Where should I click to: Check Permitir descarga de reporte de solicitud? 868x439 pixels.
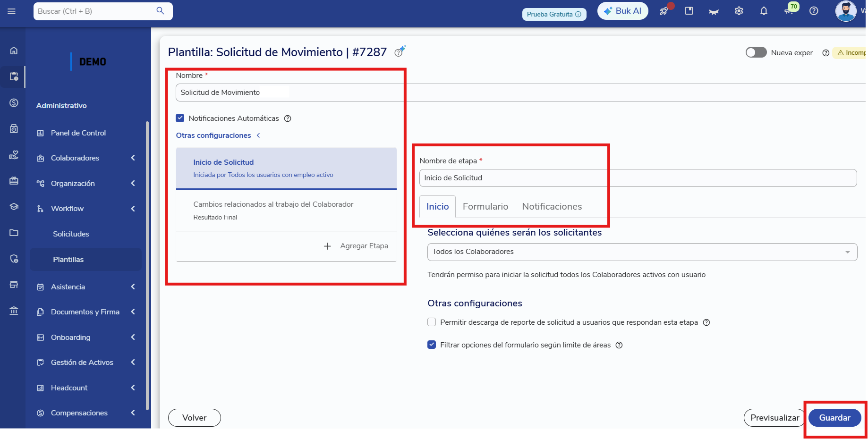(x=432, y=322)
